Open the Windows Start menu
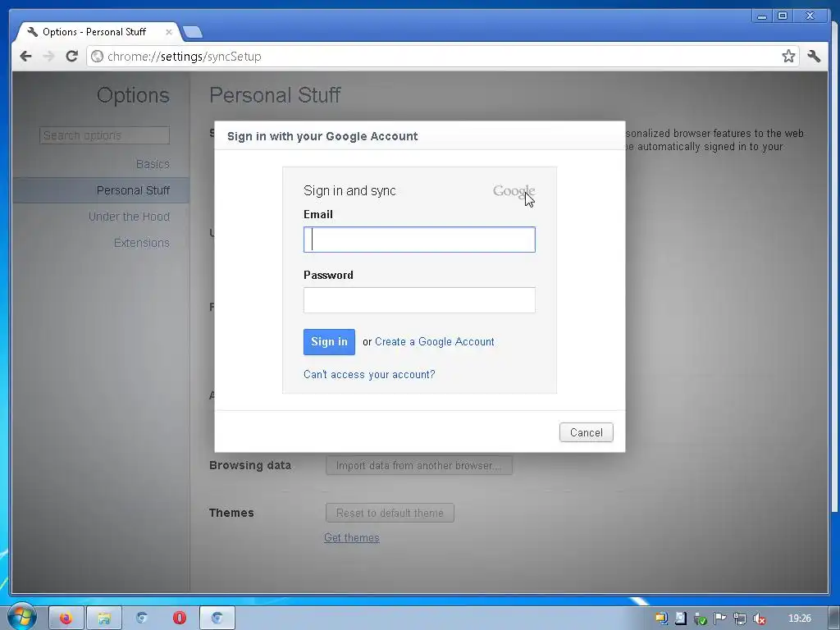Screen dimensions: 840x630 tap(21, 617)
